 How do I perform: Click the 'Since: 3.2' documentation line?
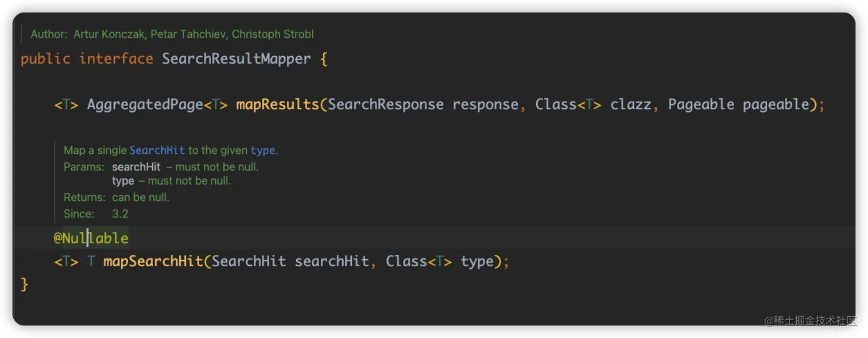pos(96,214)
